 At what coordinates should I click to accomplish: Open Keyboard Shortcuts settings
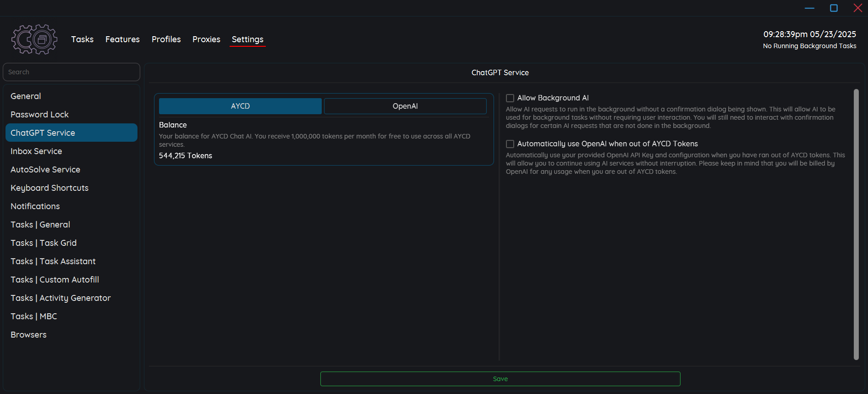(71, 188)
